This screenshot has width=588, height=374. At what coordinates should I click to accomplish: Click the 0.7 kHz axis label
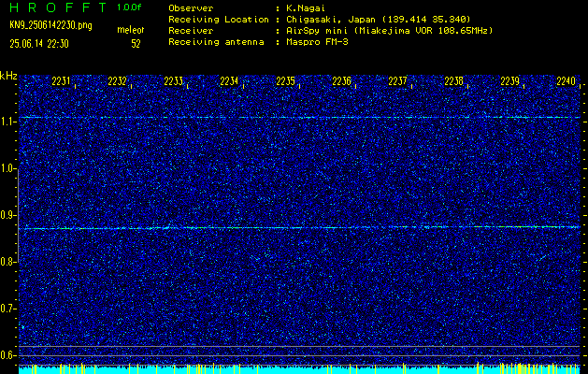coord(7,309)
